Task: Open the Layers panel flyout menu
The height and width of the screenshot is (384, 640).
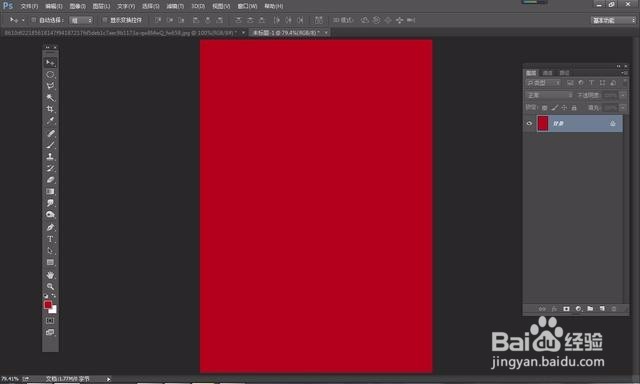Action: coord(624,73)
